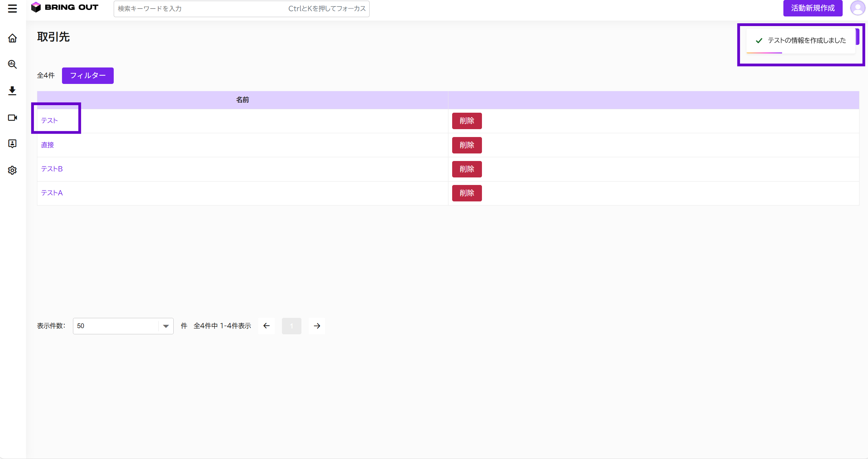Open the settings gear icon

(12, 170)
